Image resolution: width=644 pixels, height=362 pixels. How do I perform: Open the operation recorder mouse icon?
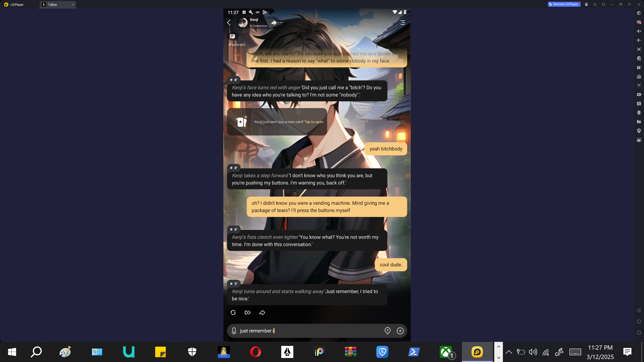click(x=639, y=58)
